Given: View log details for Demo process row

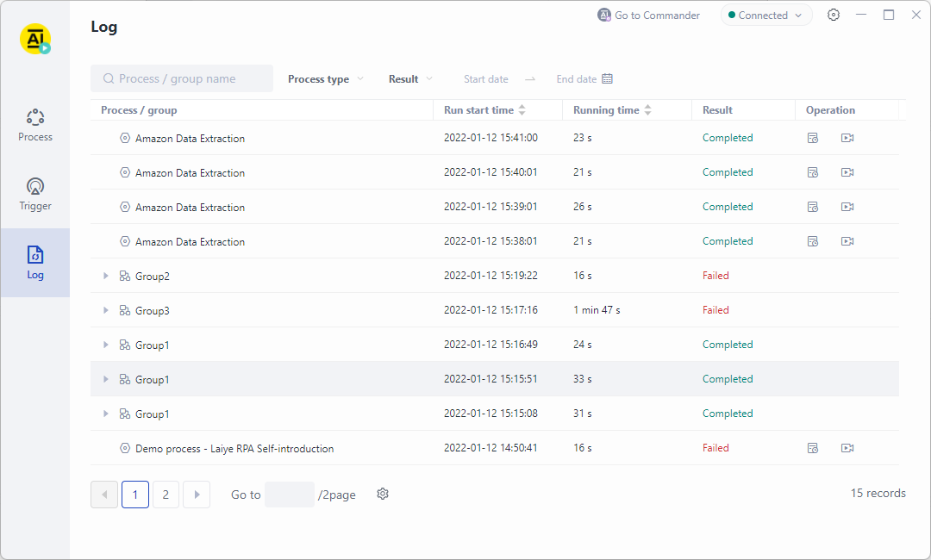Looking at the screenshot, I should [813, 448].
